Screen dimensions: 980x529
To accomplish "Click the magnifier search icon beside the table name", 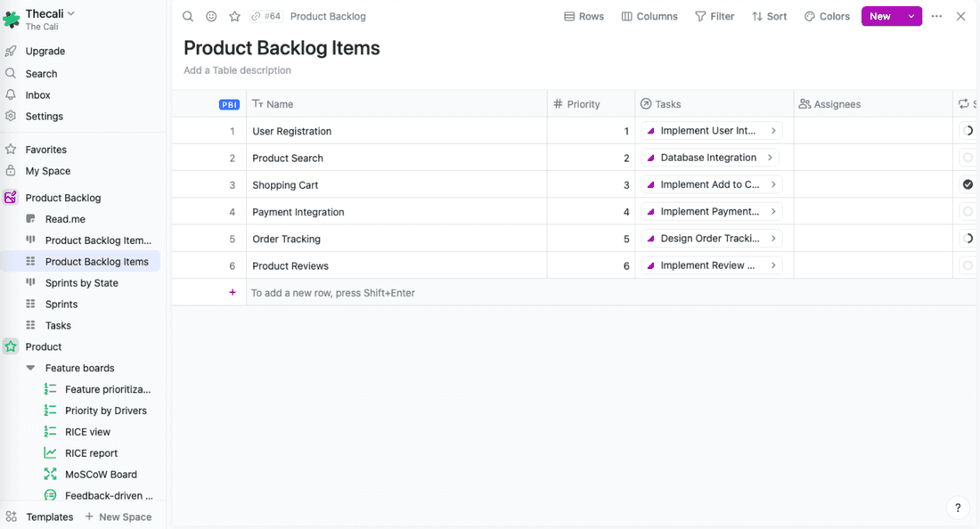I will coord(187,16).
